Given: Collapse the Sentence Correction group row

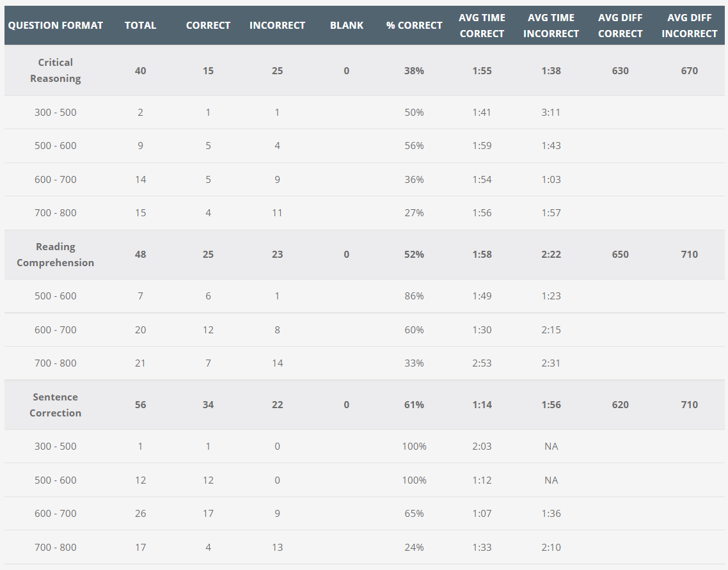Looking at the screenshot, I should click(56, 405).
